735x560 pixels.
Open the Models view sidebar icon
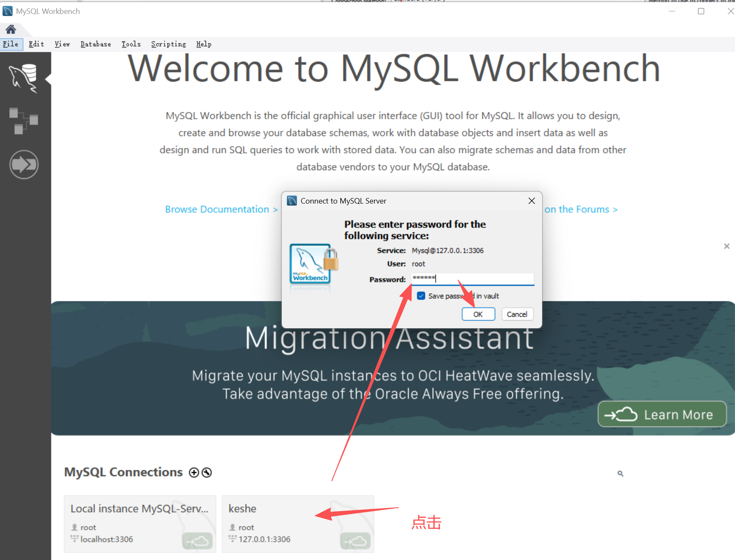(x=24, y=121)
